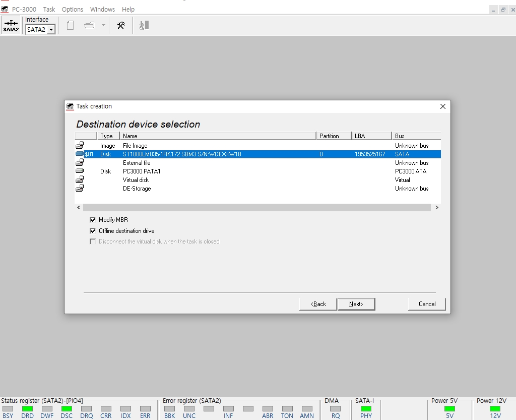Open the PC-3000 menu
516x420 pixels.
click(24, 9)
